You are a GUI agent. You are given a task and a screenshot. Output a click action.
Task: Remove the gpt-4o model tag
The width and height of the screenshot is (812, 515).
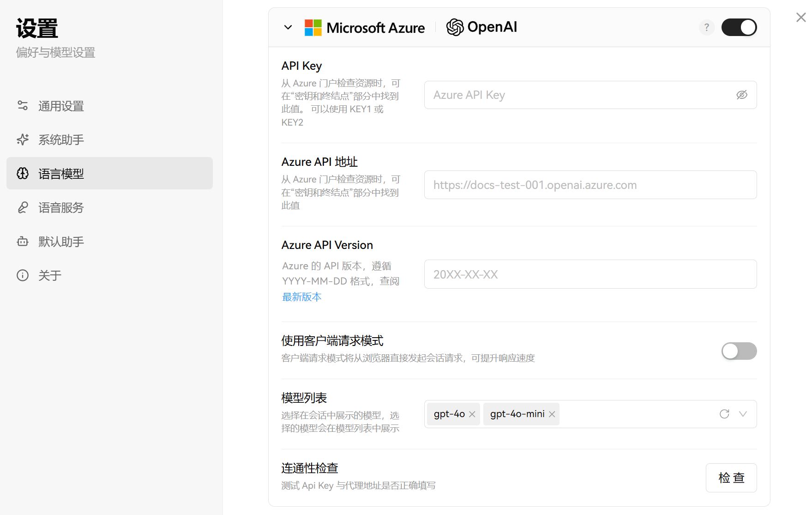click(x=472, y=414)
